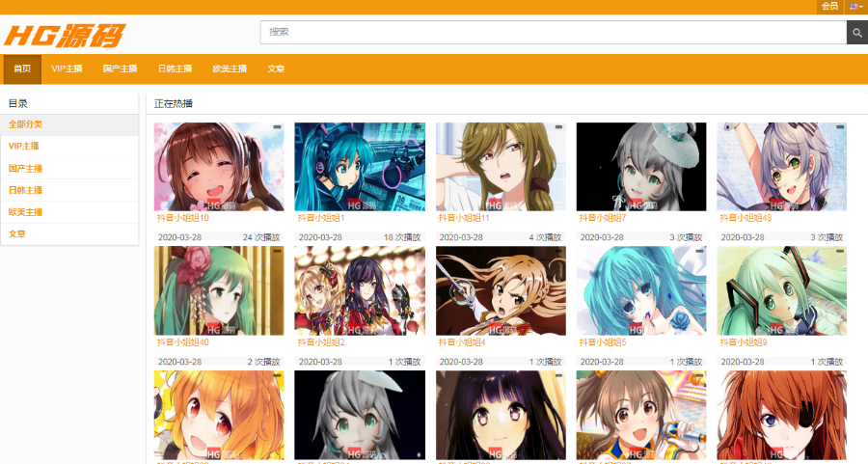Click the title link 抖音小姐姐2
Screen dimensions: 868x464
[321, 342]
